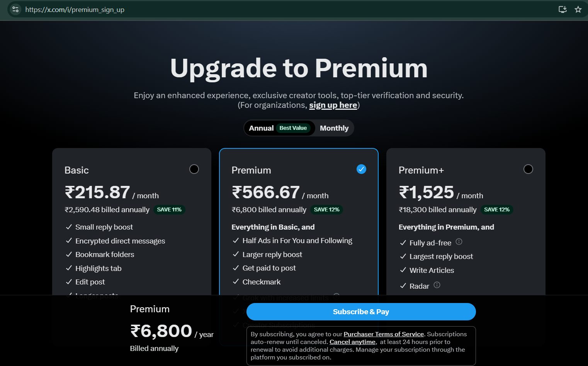Click info icon beside Radar feature

pyautogui.click(x=437, y=285)
